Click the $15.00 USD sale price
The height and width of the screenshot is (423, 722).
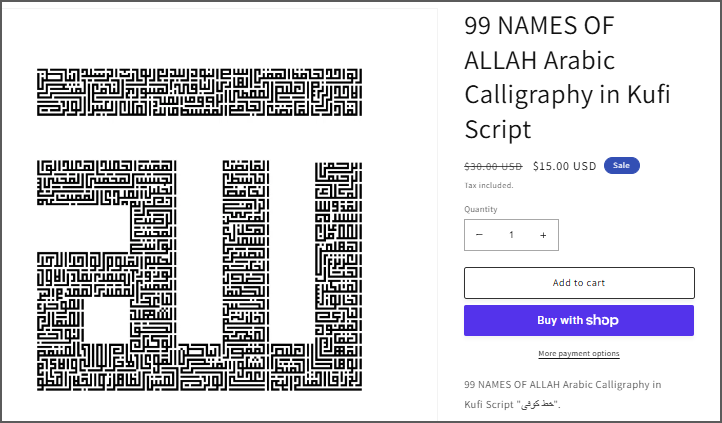point(565,166)
